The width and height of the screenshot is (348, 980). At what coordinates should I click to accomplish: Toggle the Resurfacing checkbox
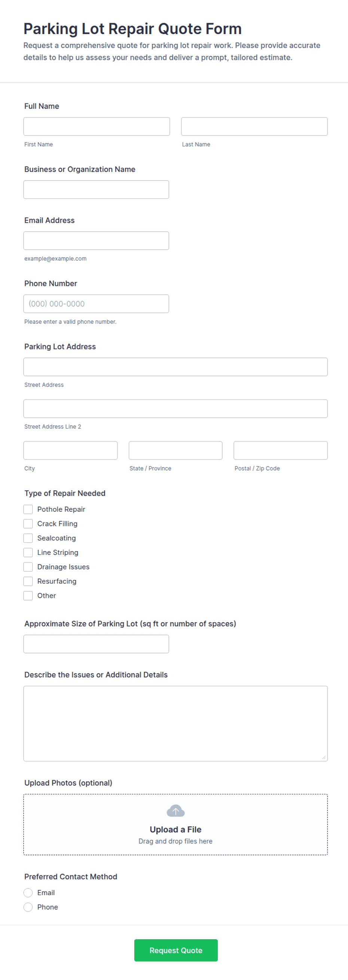tap(28, 581)
